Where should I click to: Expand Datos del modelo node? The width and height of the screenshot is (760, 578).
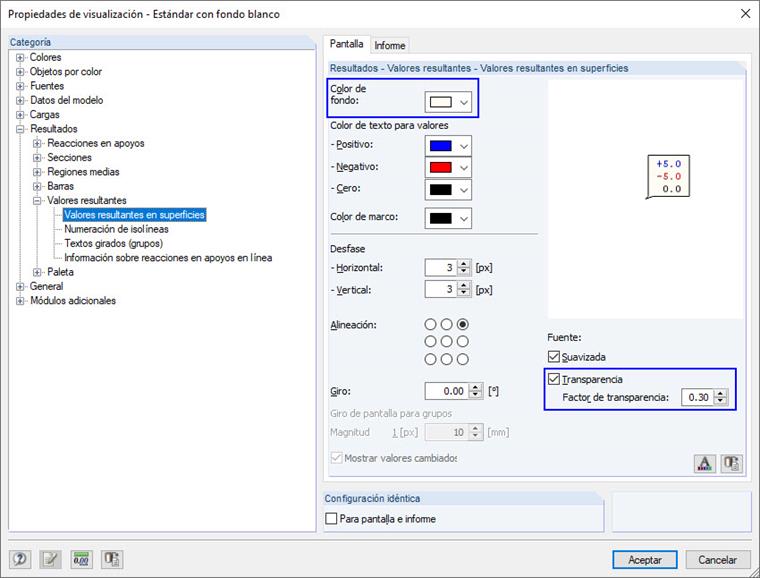(x=20, y=101)
